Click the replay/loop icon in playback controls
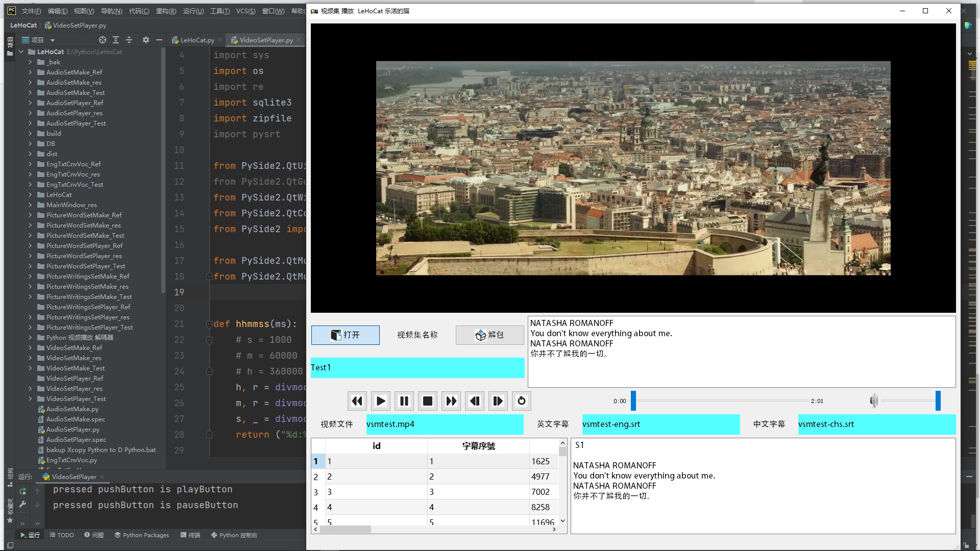 click(521, 401)
